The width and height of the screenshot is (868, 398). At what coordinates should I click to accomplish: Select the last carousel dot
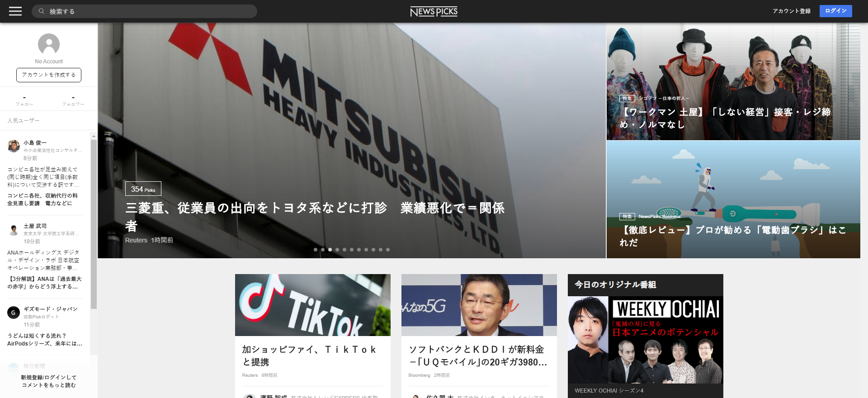388,250
